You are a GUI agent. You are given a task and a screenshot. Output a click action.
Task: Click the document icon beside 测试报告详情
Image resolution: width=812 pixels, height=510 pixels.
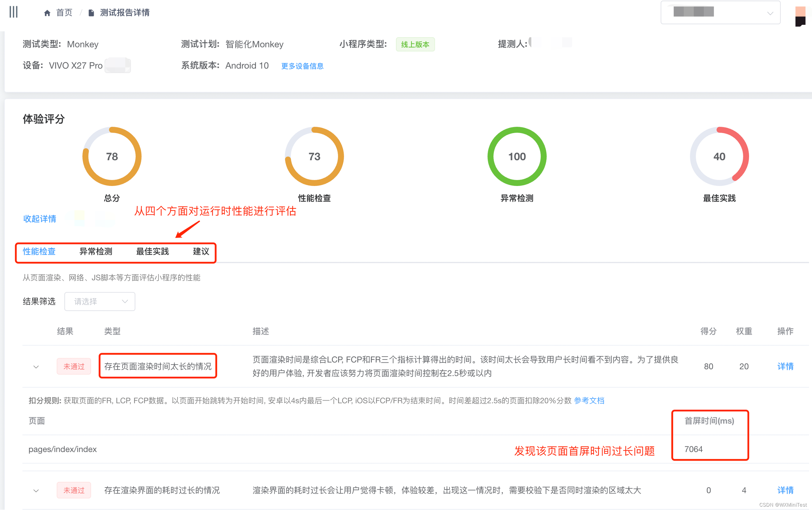coord(91,13)
